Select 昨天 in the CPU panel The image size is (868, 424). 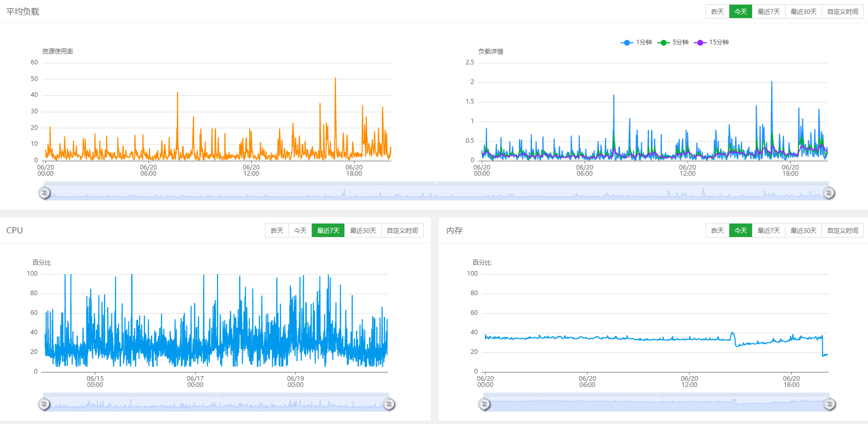(277, 230)
